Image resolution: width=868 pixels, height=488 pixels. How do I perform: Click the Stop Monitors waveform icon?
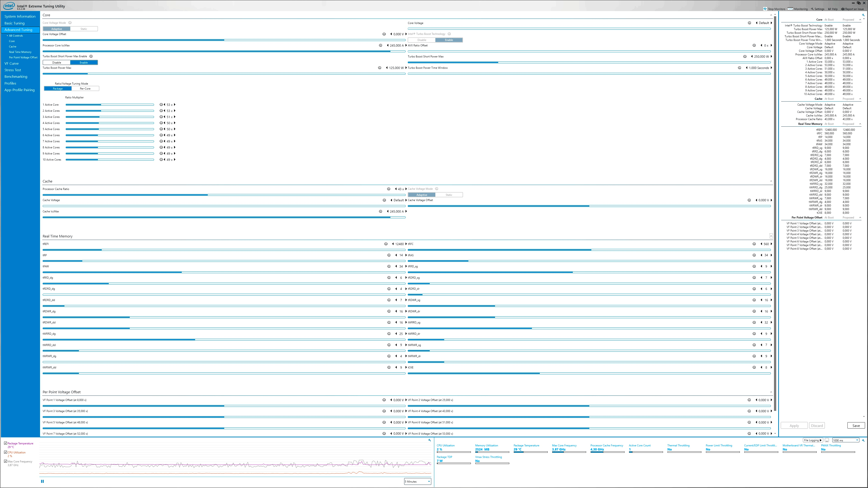tap(765, 9)
